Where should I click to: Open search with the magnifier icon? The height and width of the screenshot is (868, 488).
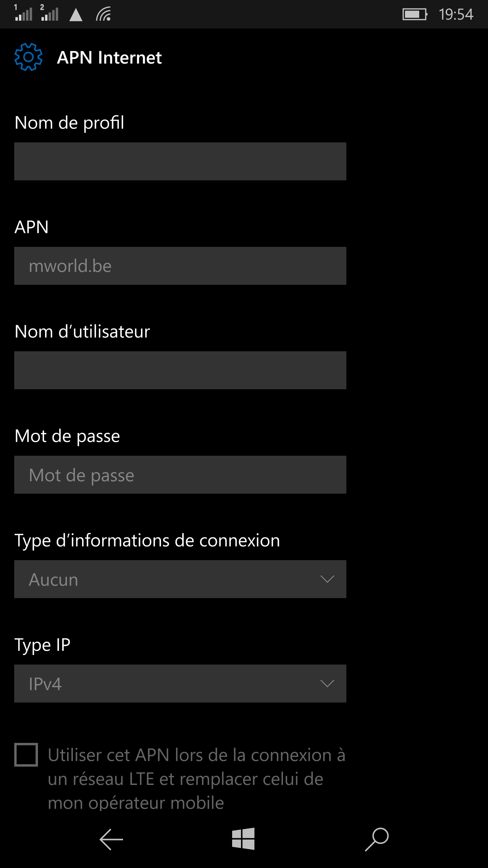(377, 839)
